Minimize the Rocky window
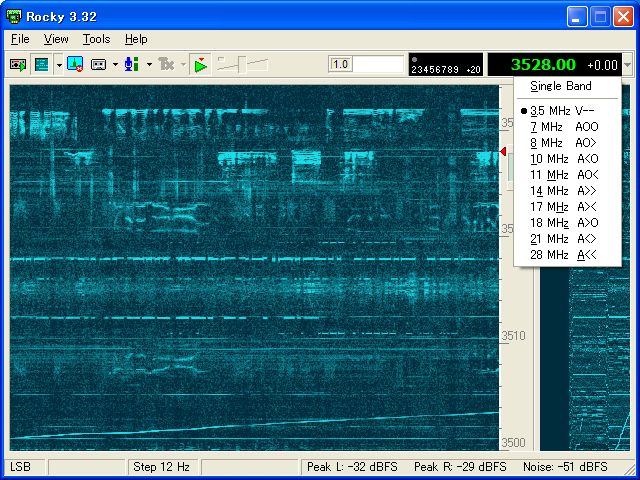 pos(577,17)
